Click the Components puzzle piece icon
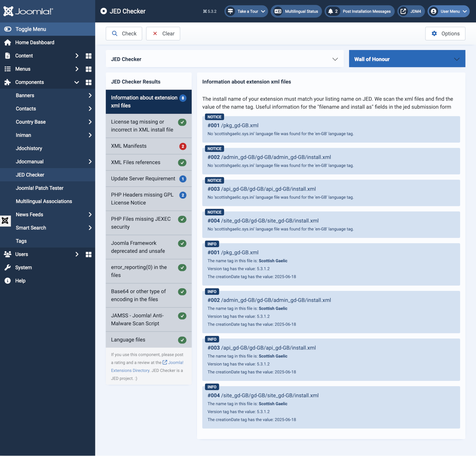This screenshot has width=476, height=456. tap(8, 82)
